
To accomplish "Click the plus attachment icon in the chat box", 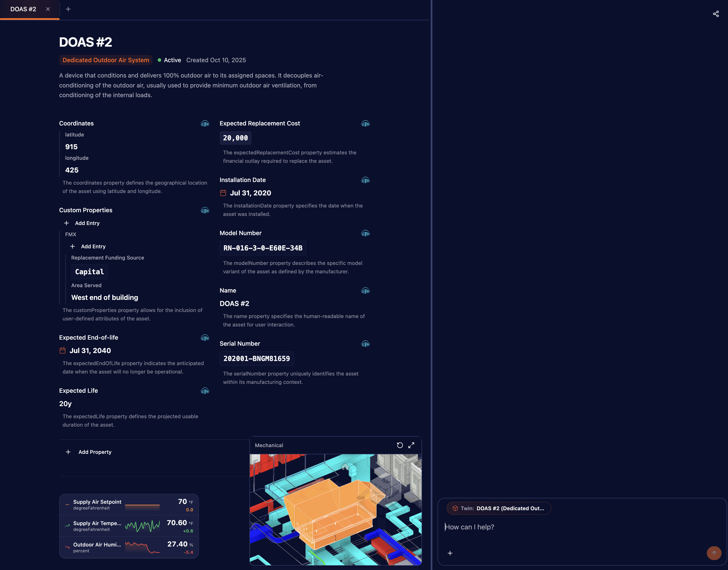I will [x=450, y=553].
